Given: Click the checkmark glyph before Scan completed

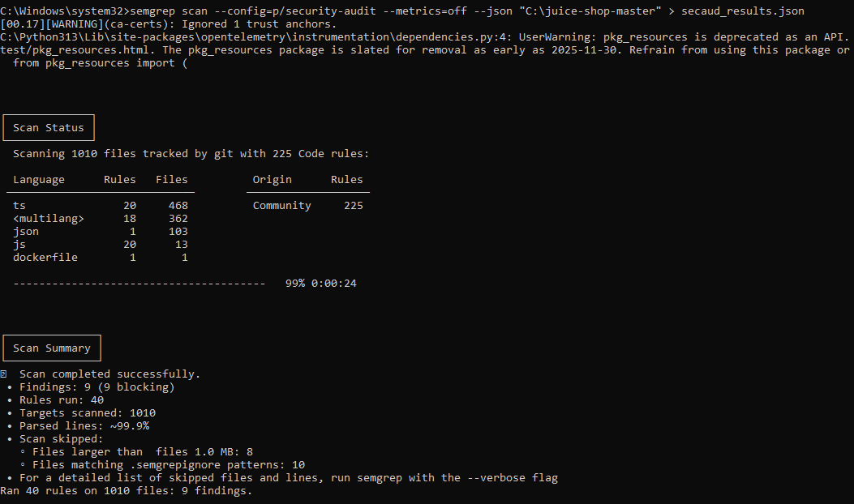Looking at the screenshot, I should point(4,374).
